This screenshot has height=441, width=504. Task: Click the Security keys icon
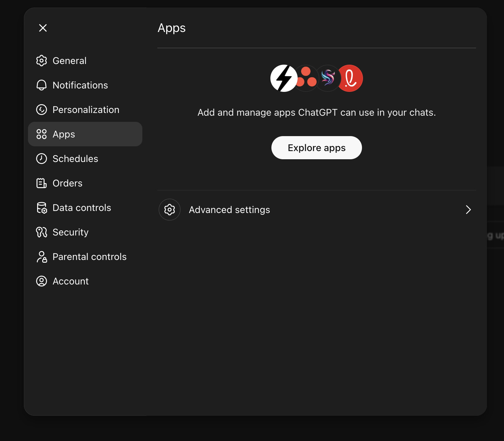coord(42,232)
